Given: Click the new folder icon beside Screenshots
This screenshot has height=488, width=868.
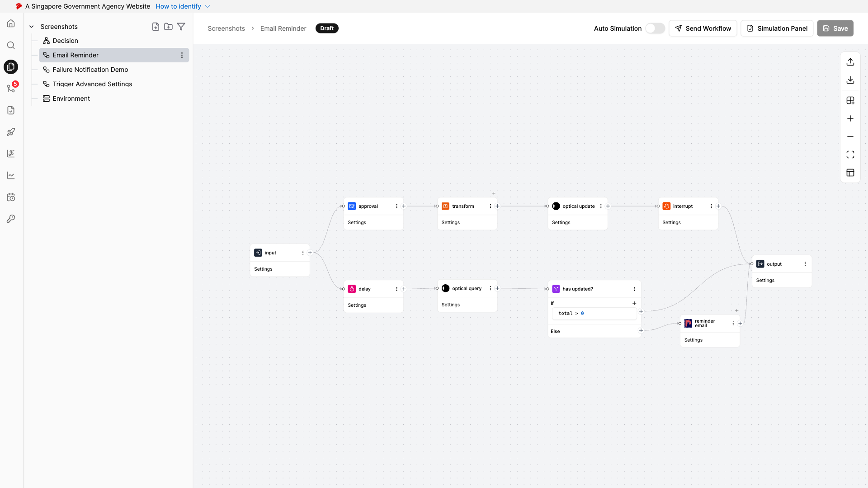Looking at the screenshot, I should [168, 27].
